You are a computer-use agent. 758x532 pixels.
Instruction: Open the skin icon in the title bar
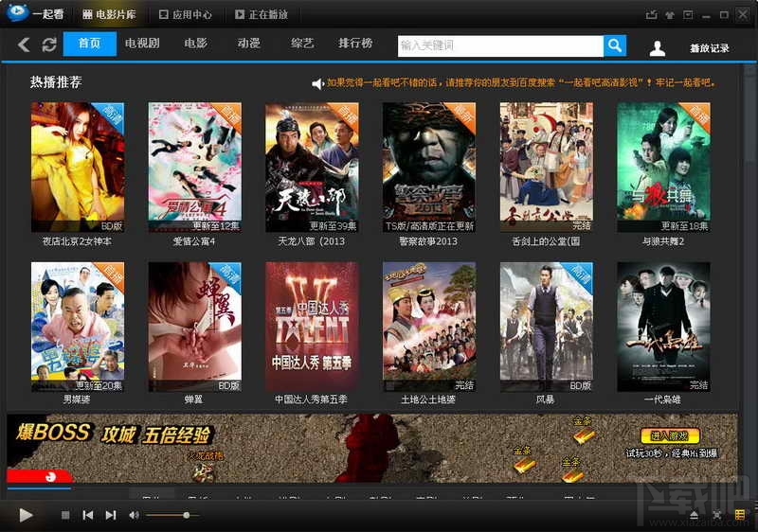pyautogui.click(x=670, y=15)
